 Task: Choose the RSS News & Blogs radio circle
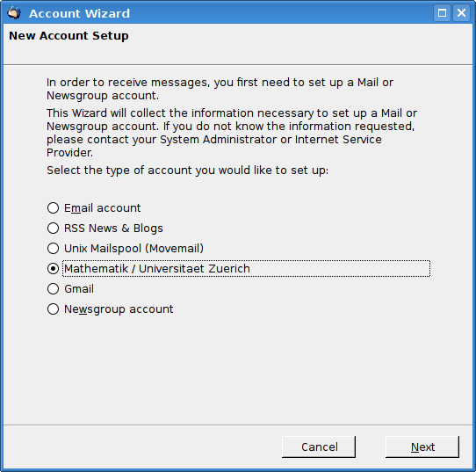coord(53,229)
